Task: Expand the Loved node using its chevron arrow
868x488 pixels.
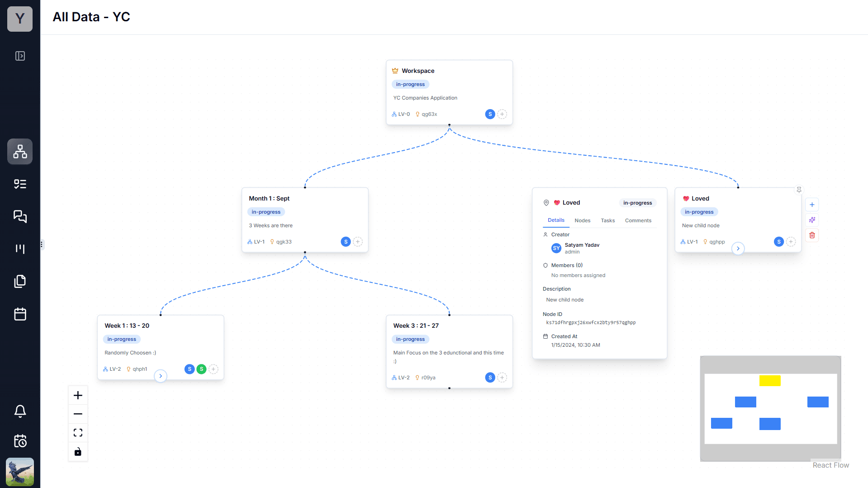Action: click(738, 249)
